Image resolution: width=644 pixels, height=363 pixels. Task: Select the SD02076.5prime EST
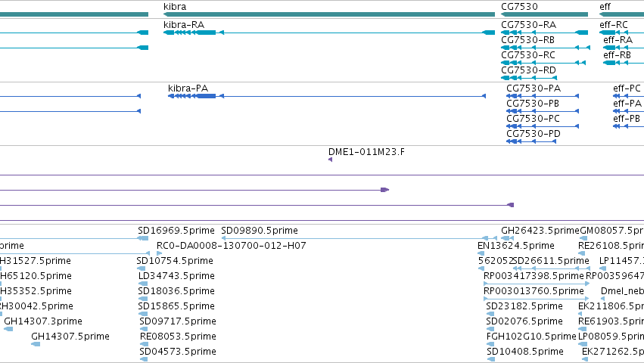pos(490,329)
